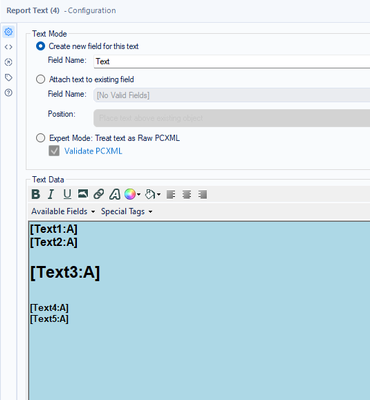This screenshot has width=370, height=400.
Task: Open the Validate PCXML link
Action: [93, 151]
